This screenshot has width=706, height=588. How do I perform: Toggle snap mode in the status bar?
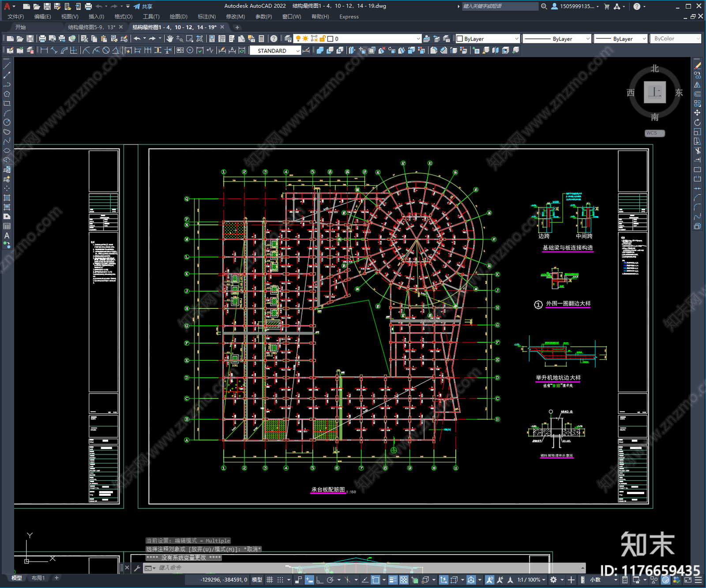280,580
